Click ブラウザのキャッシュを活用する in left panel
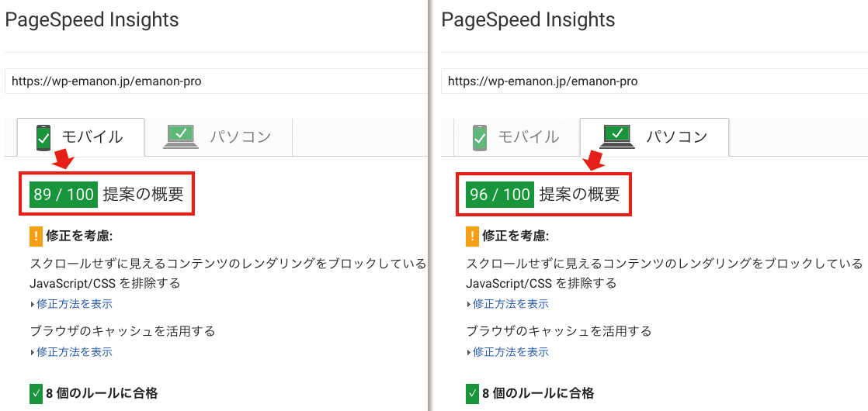868x411 pixels. 123,331
